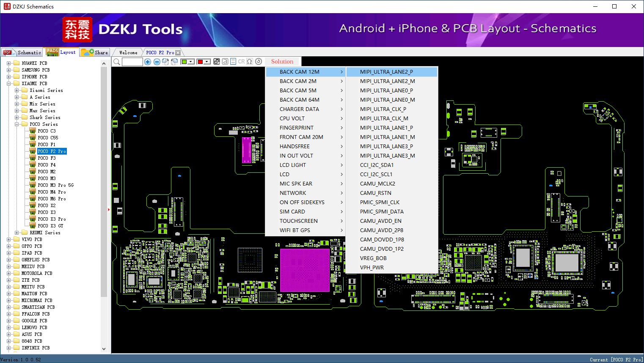Open the BACK CAM 64M submenu

tap(305, 100)
